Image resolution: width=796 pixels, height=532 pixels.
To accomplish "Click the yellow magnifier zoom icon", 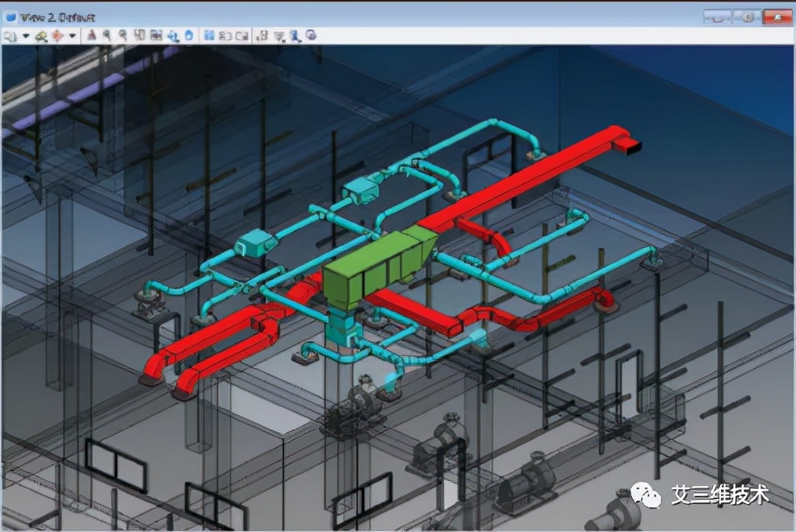I will click(x=42, y=36).
